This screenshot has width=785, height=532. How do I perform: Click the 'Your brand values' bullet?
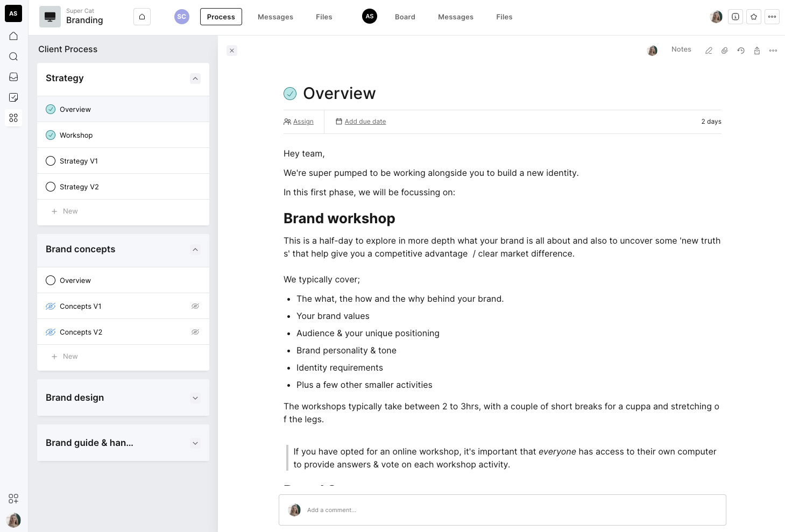pos(333,316)
